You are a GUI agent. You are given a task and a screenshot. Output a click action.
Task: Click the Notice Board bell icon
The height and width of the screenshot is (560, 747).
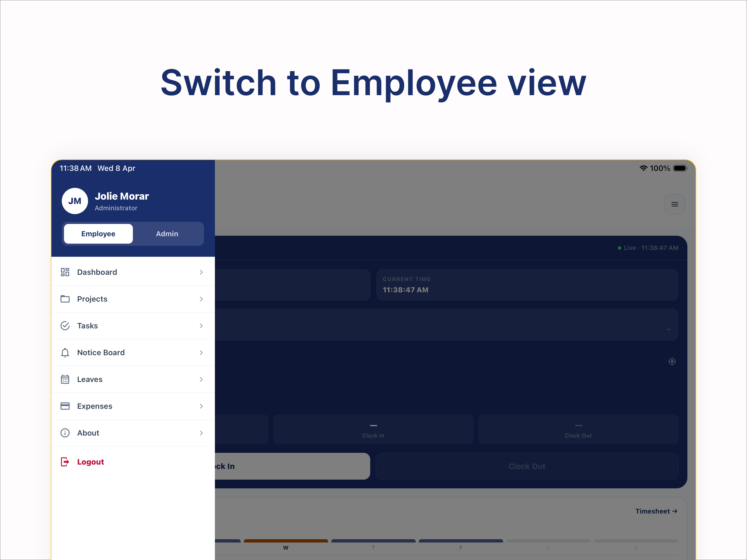click(65, 353)
